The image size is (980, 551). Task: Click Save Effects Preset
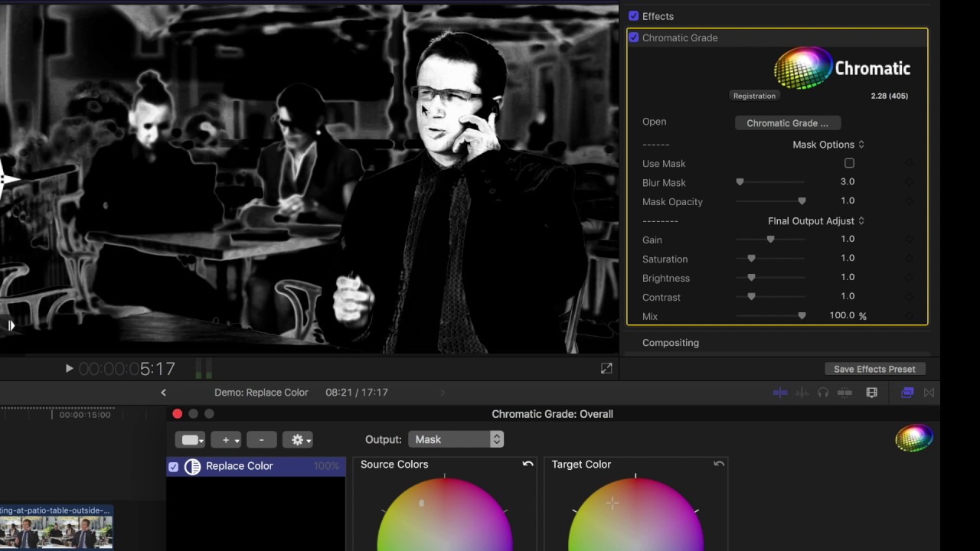coord(874,369)
